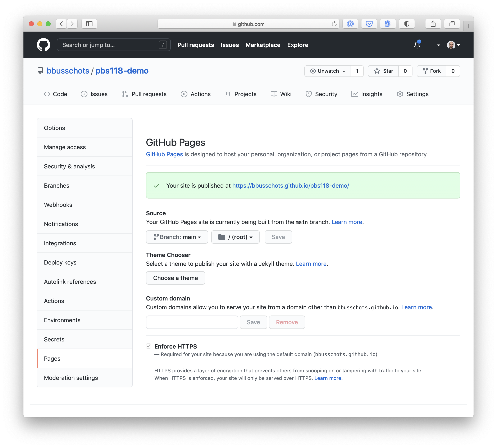Expand the / (root) folder dropdown

tap(235, 237)
